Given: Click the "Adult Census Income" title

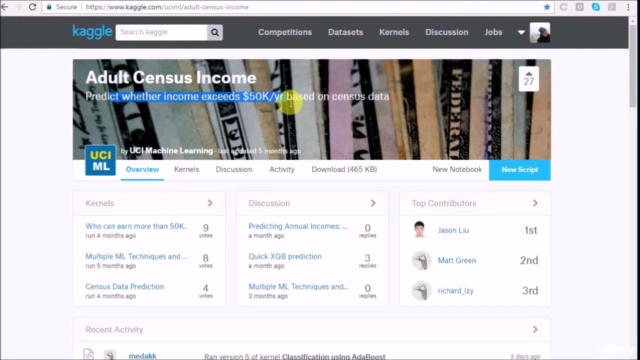Looking at the screenshot, I should (x=171, y=78).
